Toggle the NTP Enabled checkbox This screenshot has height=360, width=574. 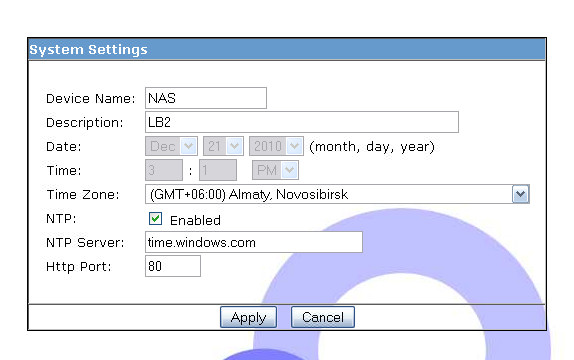click(x=155, y=219)
